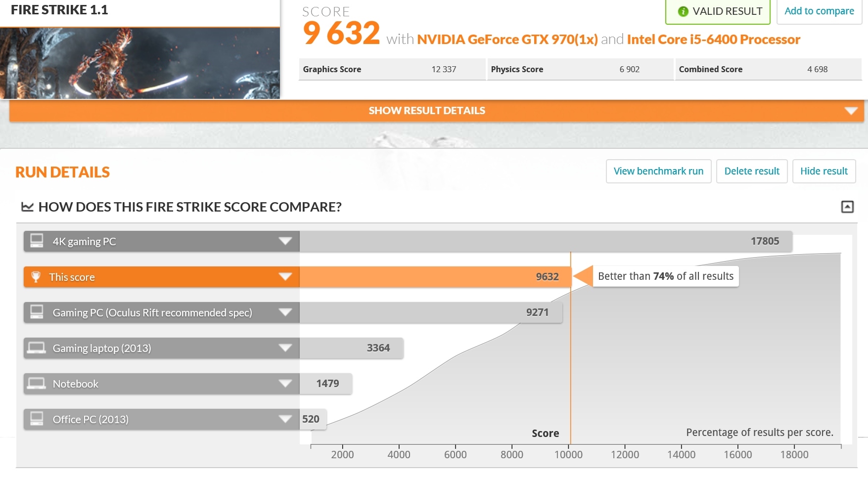868x479 pixels.
Task: Click the Office PC (2013) desktop icon
Action: pos(37,419)
